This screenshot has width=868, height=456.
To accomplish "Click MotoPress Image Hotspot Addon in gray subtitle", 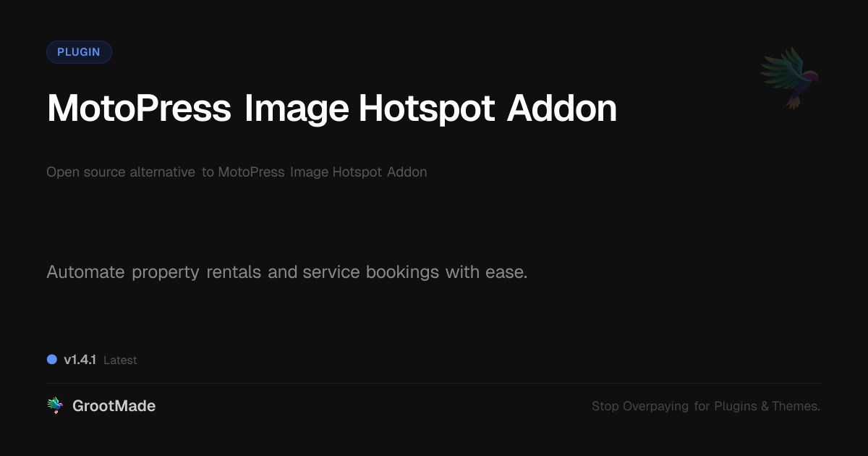I will (323, 172).
